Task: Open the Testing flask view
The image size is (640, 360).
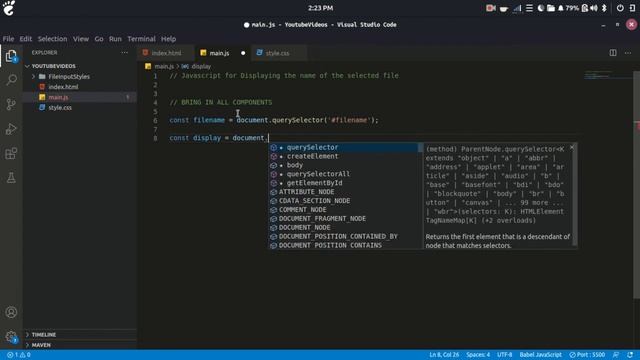Action: click(x=11, y=178)
